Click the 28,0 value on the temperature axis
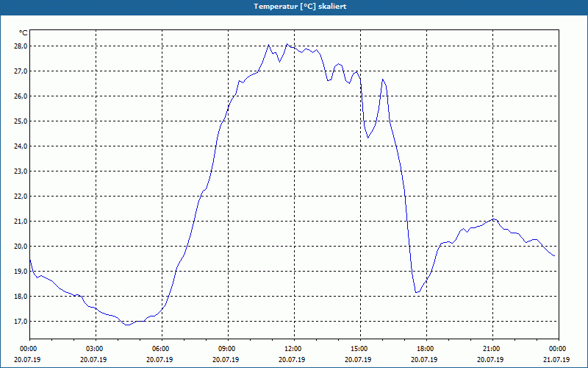 click(x=21, y=46)
